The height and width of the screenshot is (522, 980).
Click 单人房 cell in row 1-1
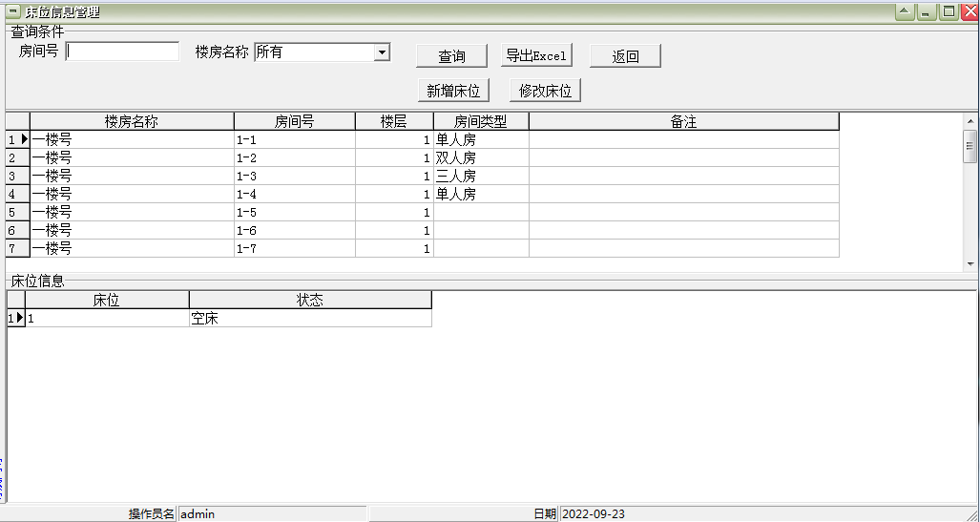click(x=481, y=140)
